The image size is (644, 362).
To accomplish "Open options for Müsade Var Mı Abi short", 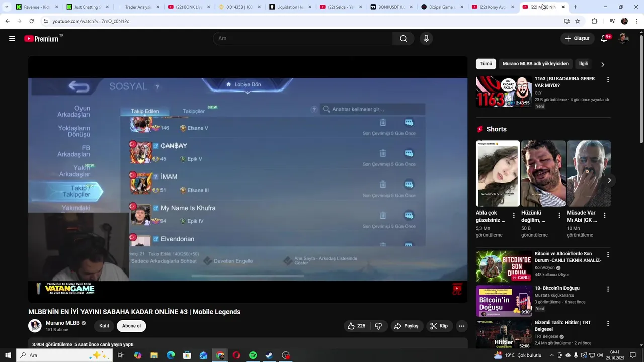I will (604, 215).
